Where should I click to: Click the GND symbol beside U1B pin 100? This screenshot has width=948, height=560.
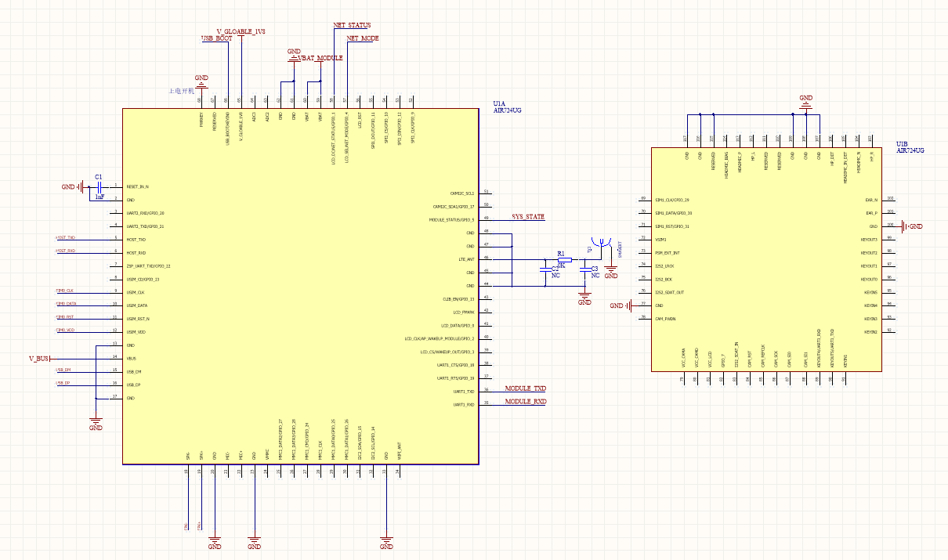(912, 226)
